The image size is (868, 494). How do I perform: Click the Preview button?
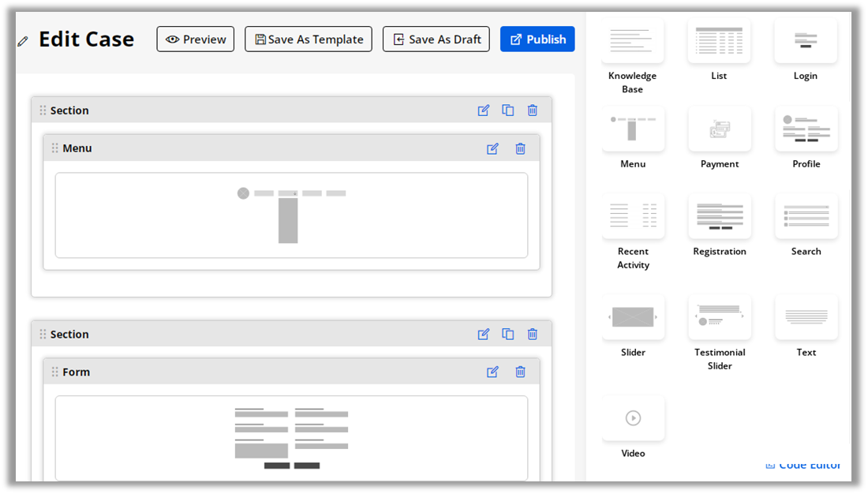195,39
